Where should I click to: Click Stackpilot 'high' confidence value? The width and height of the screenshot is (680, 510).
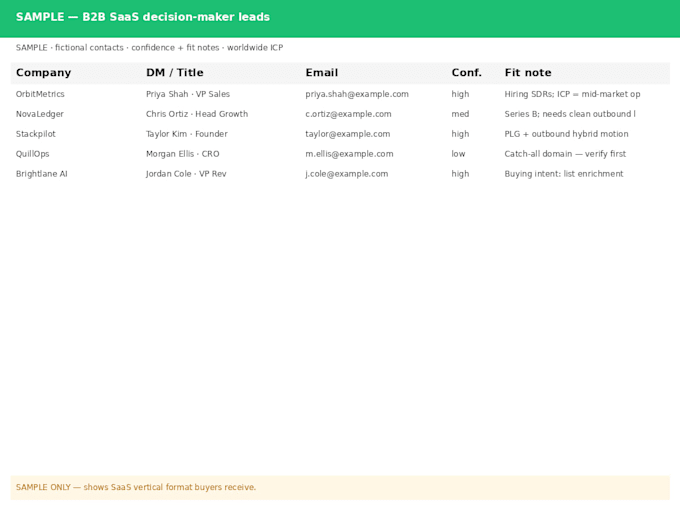(460, 134)
